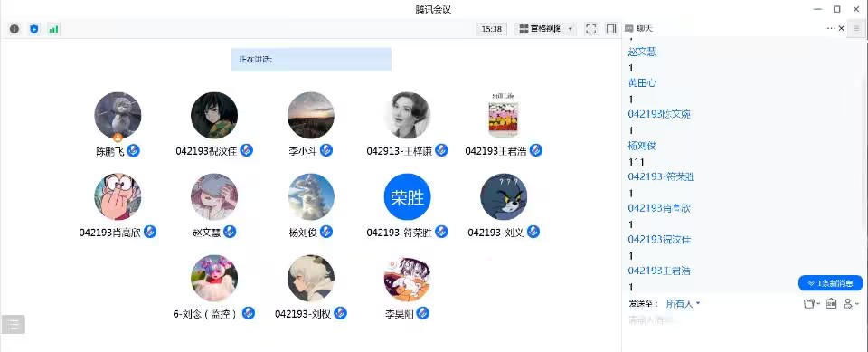Open the meeting info icon
The height and width of the screenshot is (352, 868).
click(x=14, y=29)
